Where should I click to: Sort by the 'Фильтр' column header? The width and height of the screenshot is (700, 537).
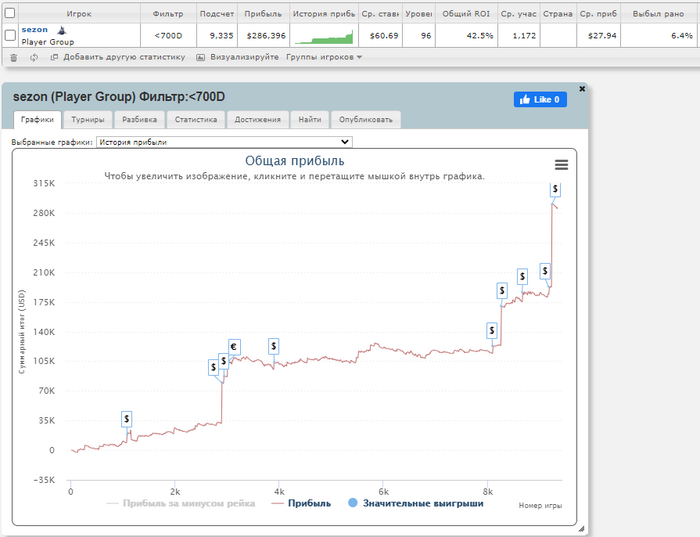(x=168, y=14)
